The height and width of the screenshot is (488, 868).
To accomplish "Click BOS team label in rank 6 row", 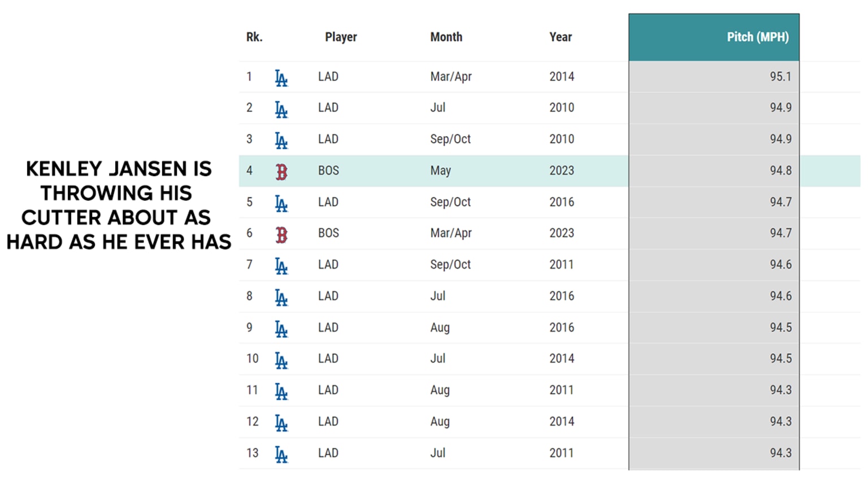I will click(x=328, y=233).
